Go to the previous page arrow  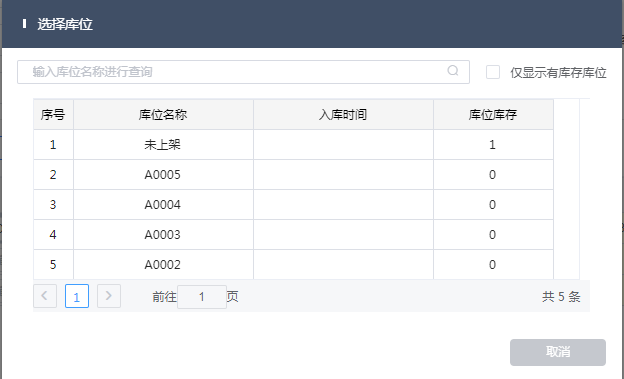click(x=45, y=296)
